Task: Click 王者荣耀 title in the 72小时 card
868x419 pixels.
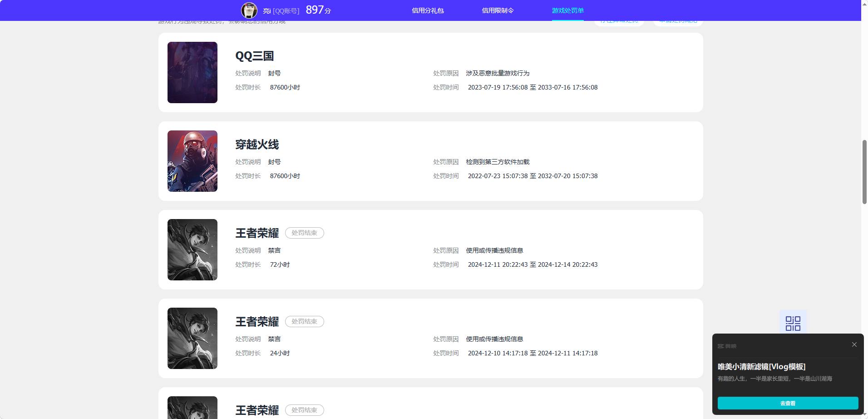Action: click(257, 233)
